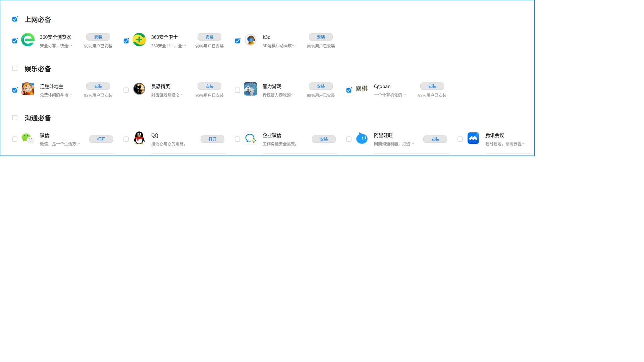Click the 腾讯会议 icon
The image size is (644, 362).
tap(473, 138)
